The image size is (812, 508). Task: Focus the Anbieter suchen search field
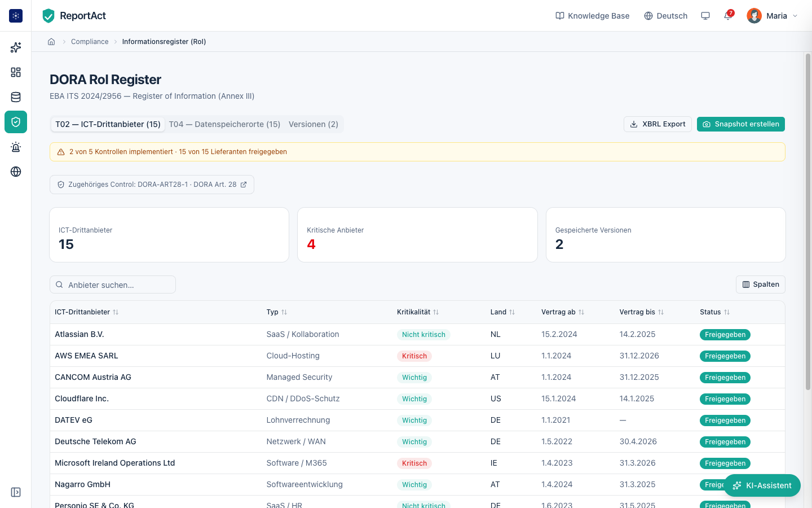click(x=113, y=284)
